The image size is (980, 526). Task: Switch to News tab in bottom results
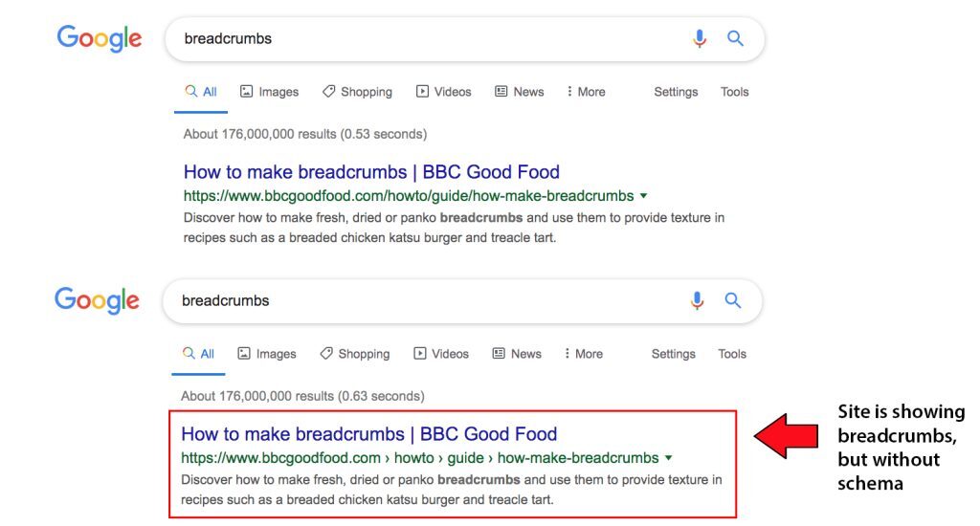pos(517,354)
